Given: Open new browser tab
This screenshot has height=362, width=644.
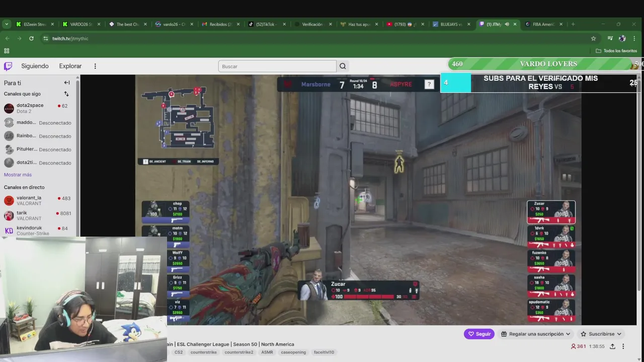Looking at the screenshot, I should pos(573,24).
